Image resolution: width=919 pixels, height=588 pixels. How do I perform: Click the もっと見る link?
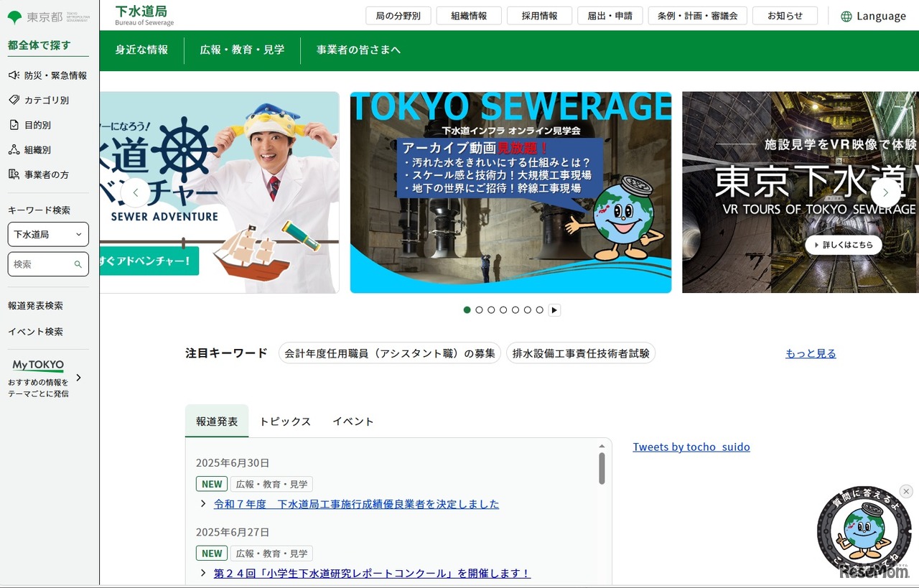[x=811, y=353]
